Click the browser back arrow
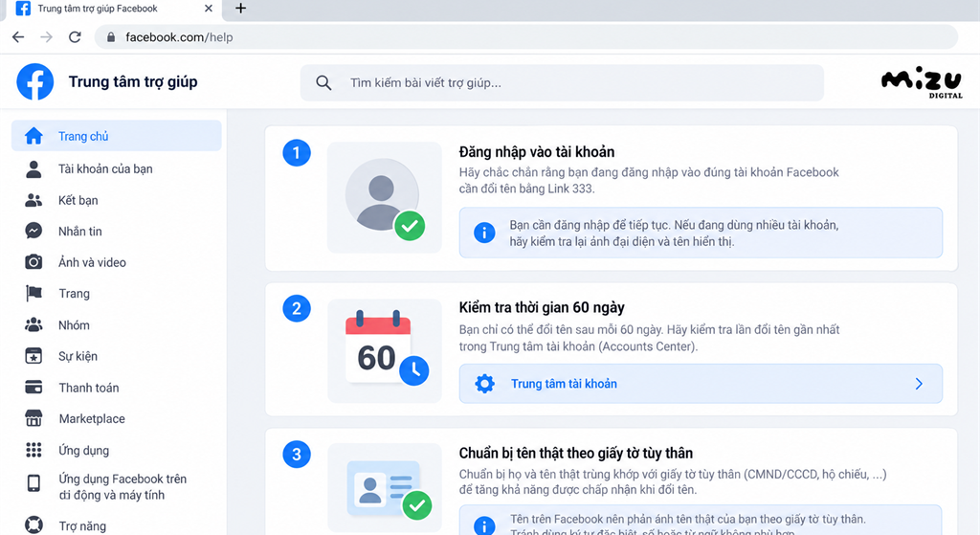The height and width of the screenshot is (535, 980). [18, 37]
